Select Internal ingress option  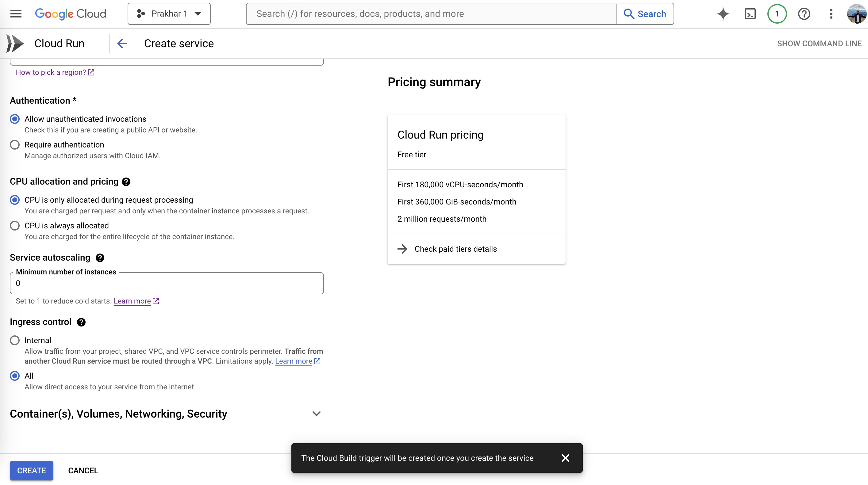[x=15, y=341]
